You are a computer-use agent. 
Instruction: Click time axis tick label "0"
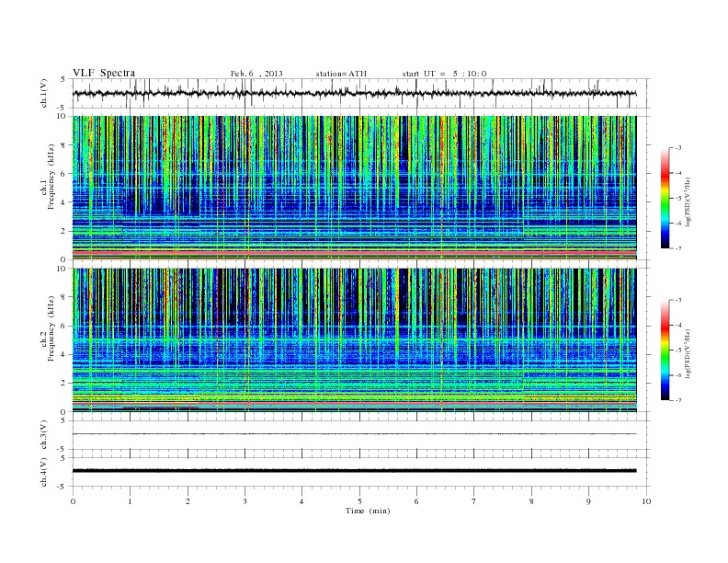tap(73, 501)
